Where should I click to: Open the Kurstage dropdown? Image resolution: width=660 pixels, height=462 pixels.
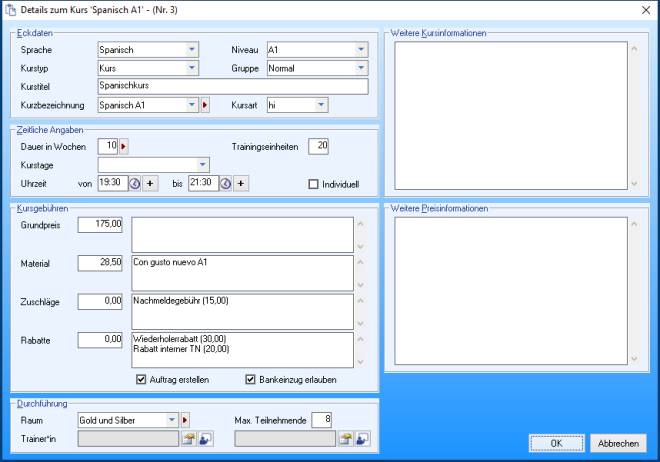[203, 164]
